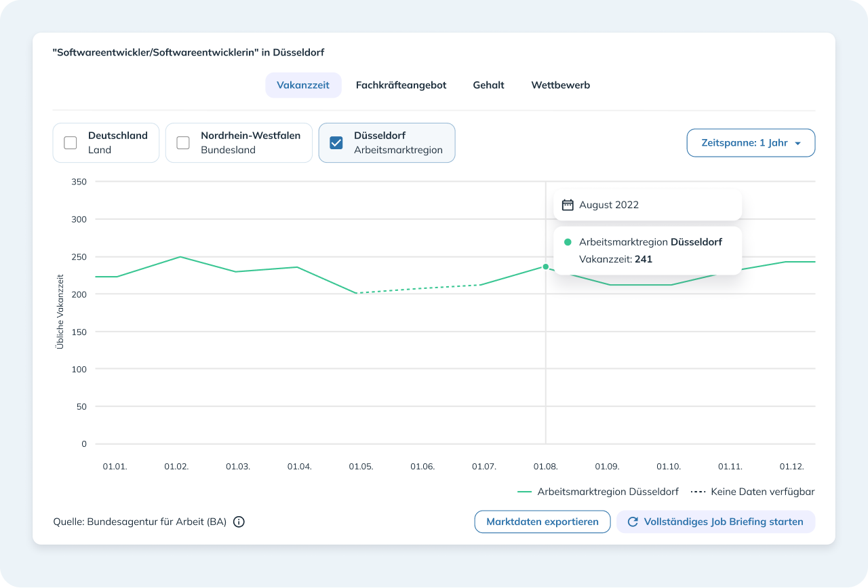Viewport: 868px width, 588px height.
Task: Show the Wettbewerb tab
Action: click(560, 85)
